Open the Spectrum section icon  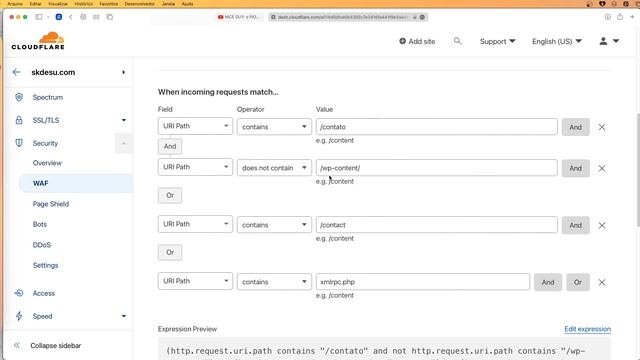click(19, 97)
